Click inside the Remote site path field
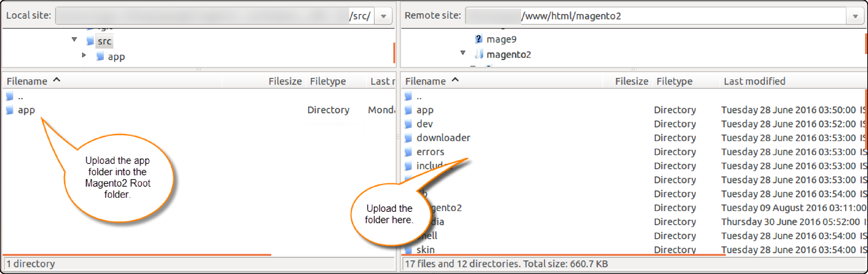 640,15
